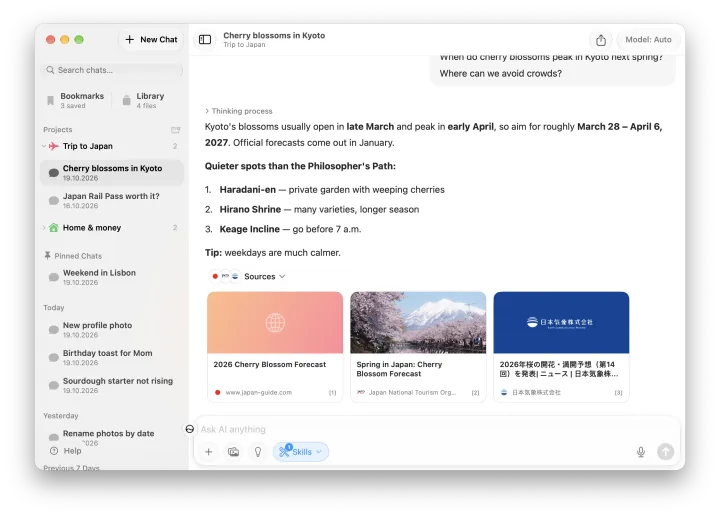Screen dimensions: 720x516
Task: Open Spring in Japan source card image
Action: [x=418, y=323]
